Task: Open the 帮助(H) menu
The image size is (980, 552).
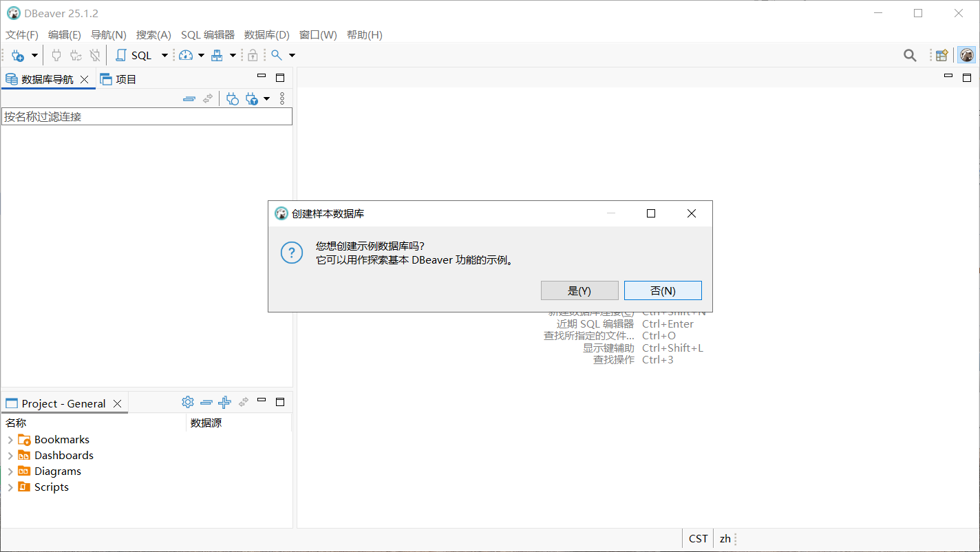Action: click(x=365, y=34)
